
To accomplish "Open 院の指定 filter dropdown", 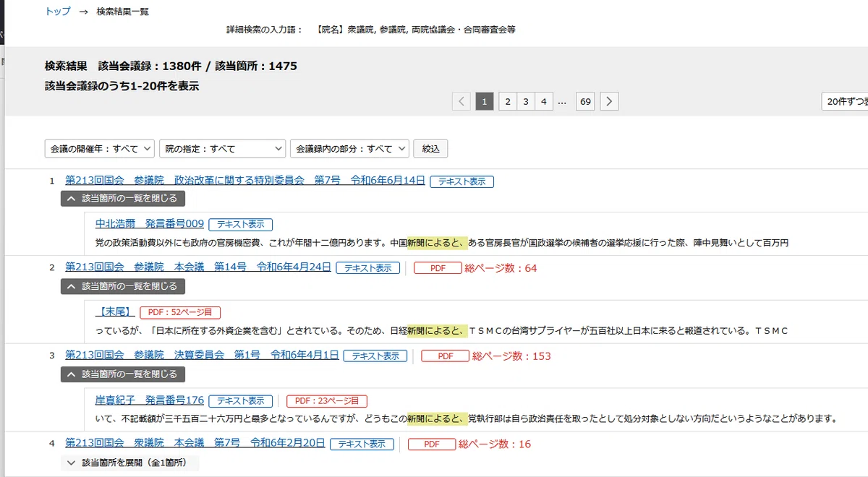I will coord(223,149).
